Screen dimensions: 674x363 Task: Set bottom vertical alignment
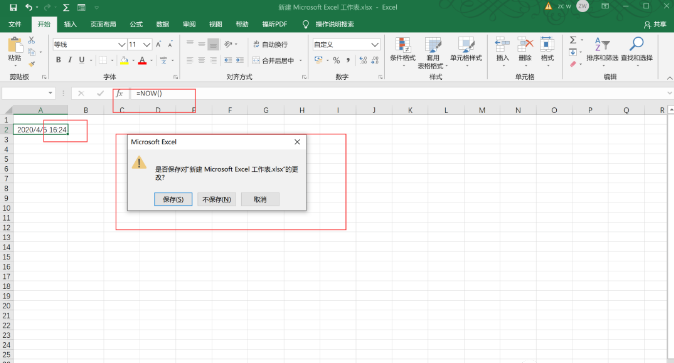[x=213, y=44]
